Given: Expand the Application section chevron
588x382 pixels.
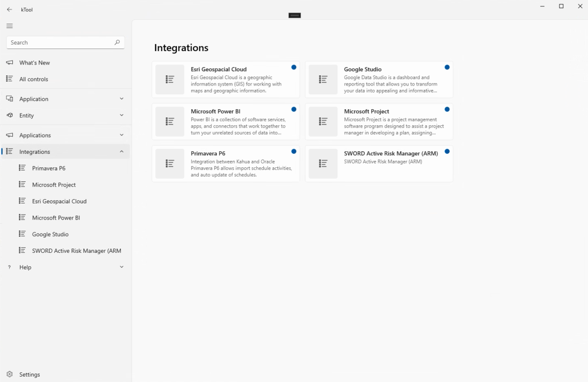Looking at the screenshot, I should pos(121,98).
